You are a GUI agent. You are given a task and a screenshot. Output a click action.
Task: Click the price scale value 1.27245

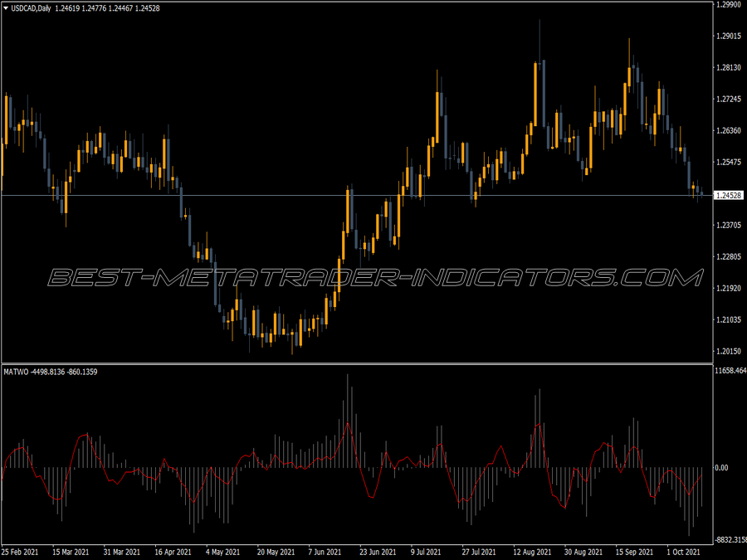coord(729,99)
